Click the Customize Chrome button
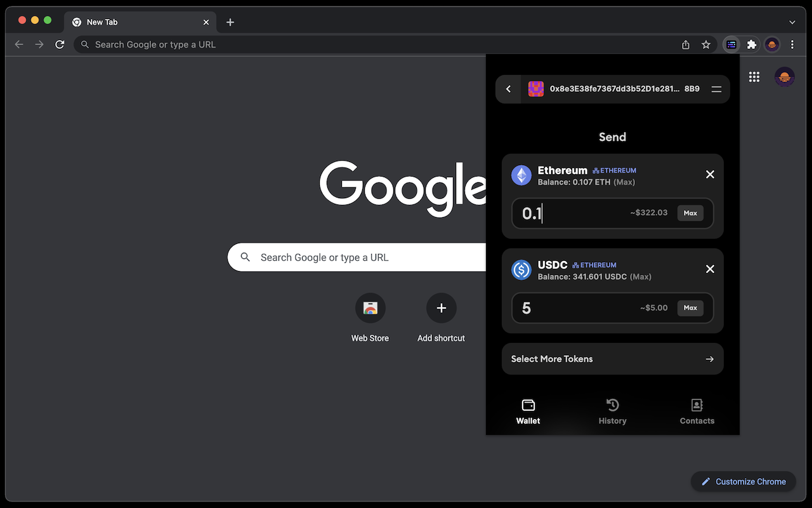 pyautogui.click(x=743, y=481)
